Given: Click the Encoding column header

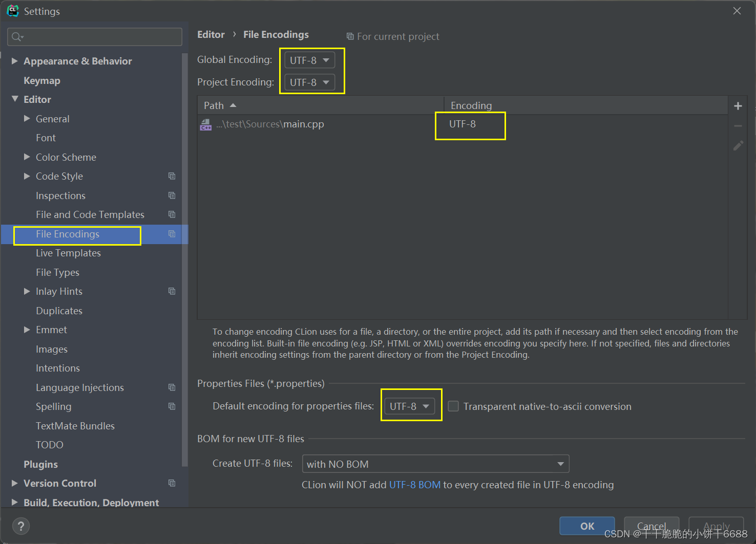Looking at the screenshot, I should pyautogui.click(x=585, y=105).
